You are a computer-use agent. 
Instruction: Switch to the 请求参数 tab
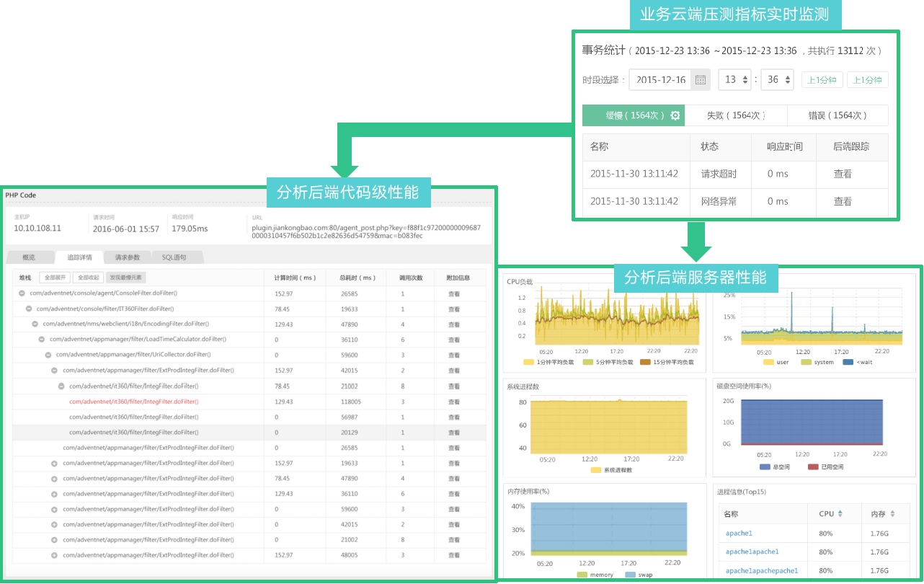tap(128, 257)
